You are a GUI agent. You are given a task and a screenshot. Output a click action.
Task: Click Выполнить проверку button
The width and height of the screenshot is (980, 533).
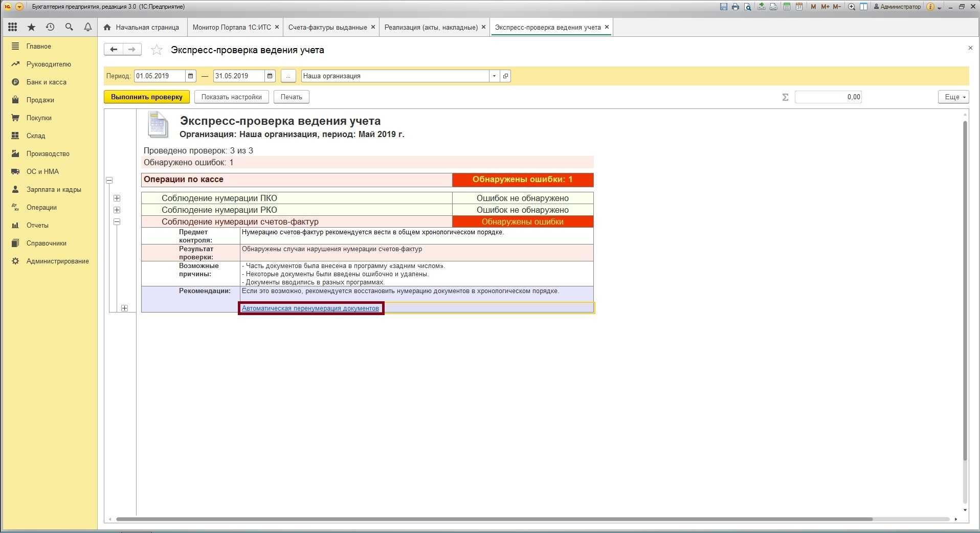tap(147, 97)
